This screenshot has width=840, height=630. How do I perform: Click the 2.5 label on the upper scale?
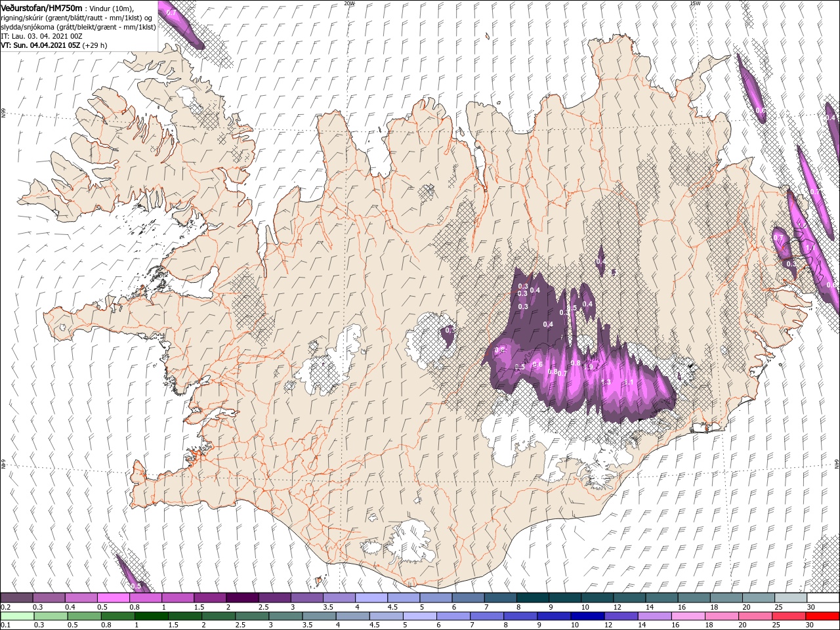click(x=264, y=607)
